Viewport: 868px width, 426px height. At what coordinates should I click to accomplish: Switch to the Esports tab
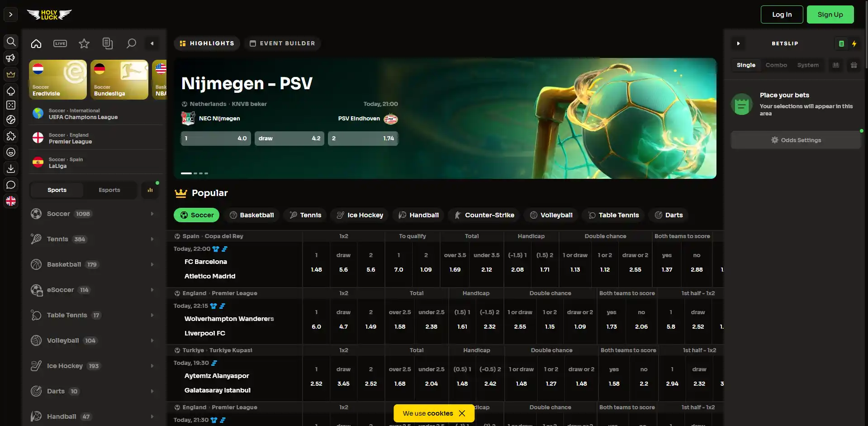coord(109,190)
